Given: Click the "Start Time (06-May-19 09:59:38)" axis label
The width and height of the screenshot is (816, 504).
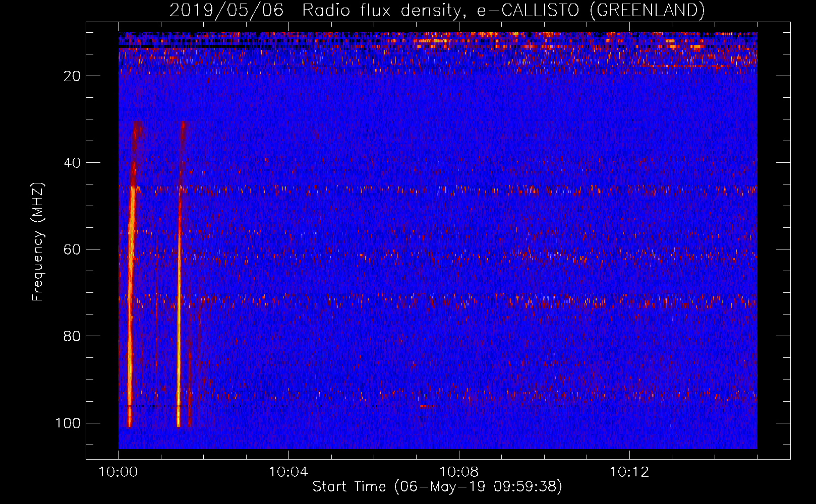Looking at the screenshot, I should 437,487.
